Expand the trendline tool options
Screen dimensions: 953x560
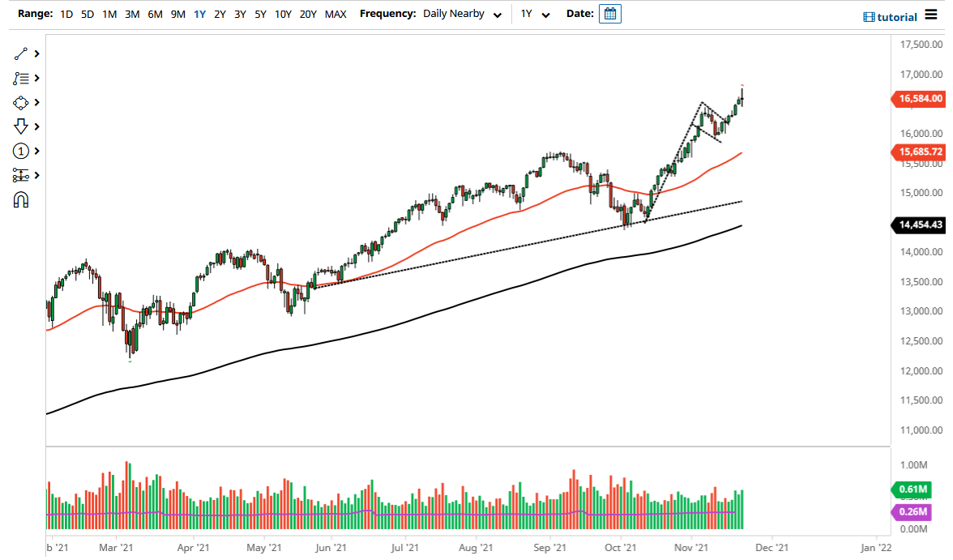pyautogui.click(x=36, y=53)
